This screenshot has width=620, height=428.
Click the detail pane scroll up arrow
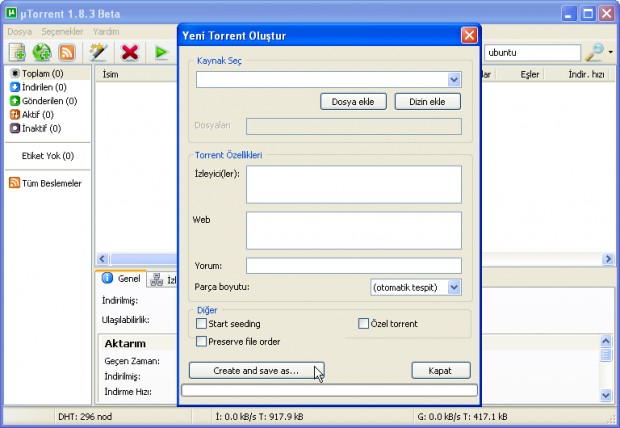[x=606, y=341]
